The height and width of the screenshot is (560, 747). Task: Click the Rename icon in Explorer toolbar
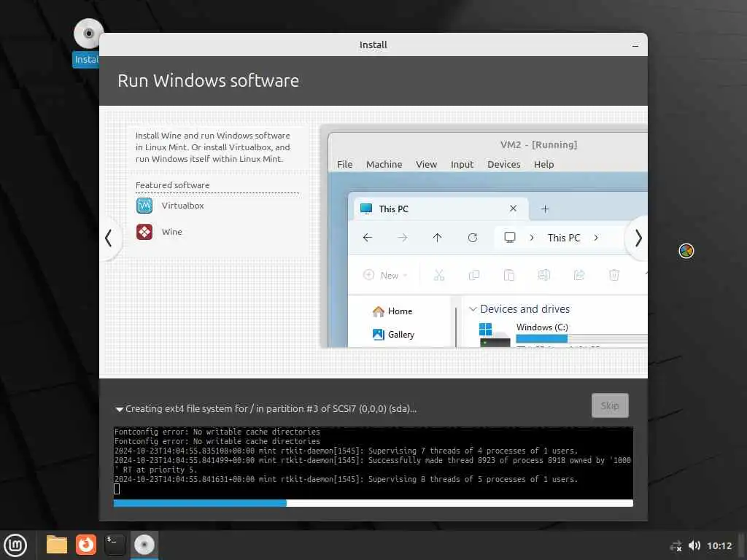[x=543, y=275]
